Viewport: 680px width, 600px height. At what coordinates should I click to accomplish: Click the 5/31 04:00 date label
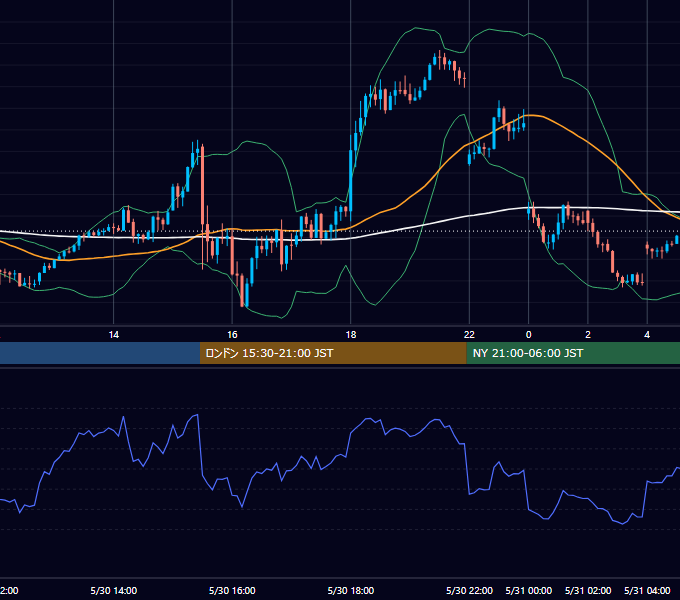(x=647, y=590)
